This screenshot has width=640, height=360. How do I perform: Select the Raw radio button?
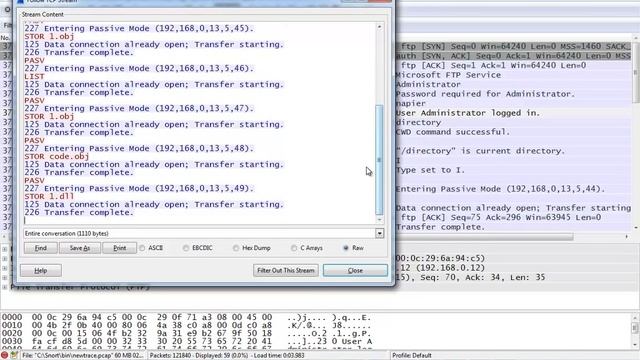[x=346, y=248]
